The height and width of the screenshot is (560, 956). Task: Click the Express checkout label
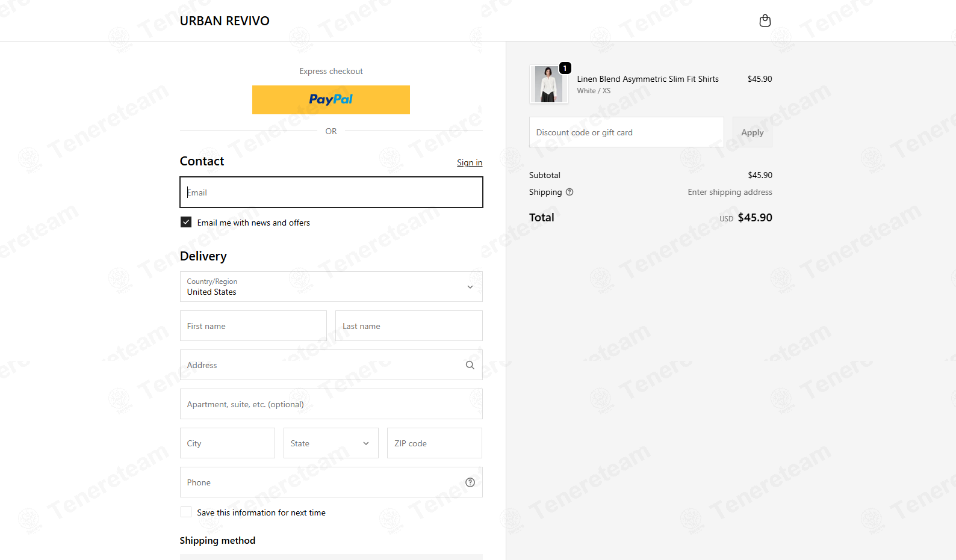click(331, 71)
